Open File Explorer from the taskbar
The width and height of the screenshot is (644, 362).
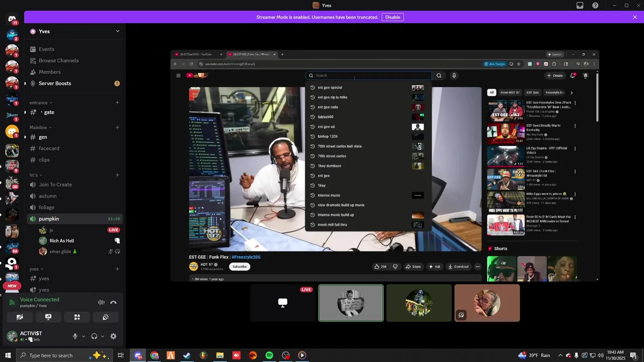220,355
